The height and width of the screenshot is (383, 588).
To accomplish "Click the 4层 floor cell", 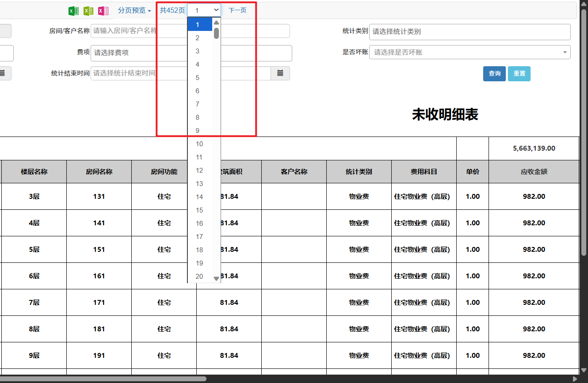I will click(34, 223).
